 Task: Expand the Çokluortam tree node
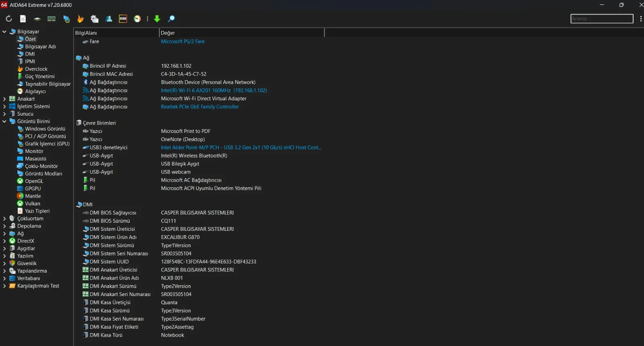[4, 218]
